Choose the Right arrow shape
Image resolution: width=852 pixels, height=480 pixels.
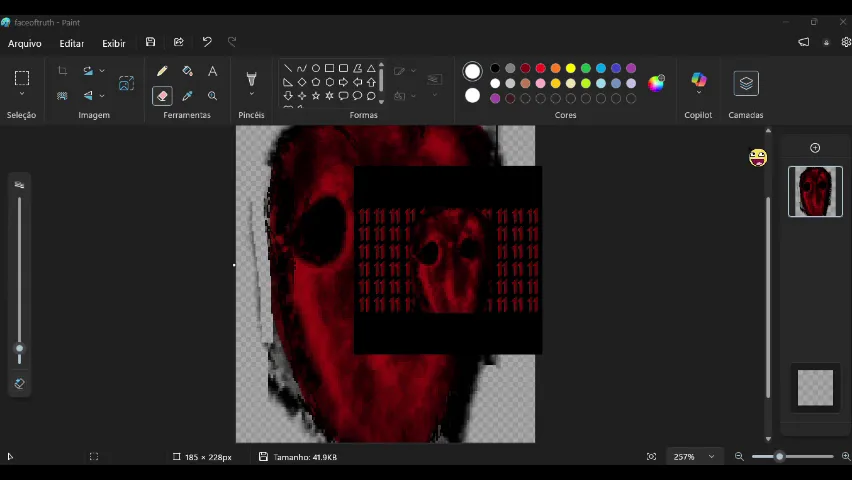343,82
